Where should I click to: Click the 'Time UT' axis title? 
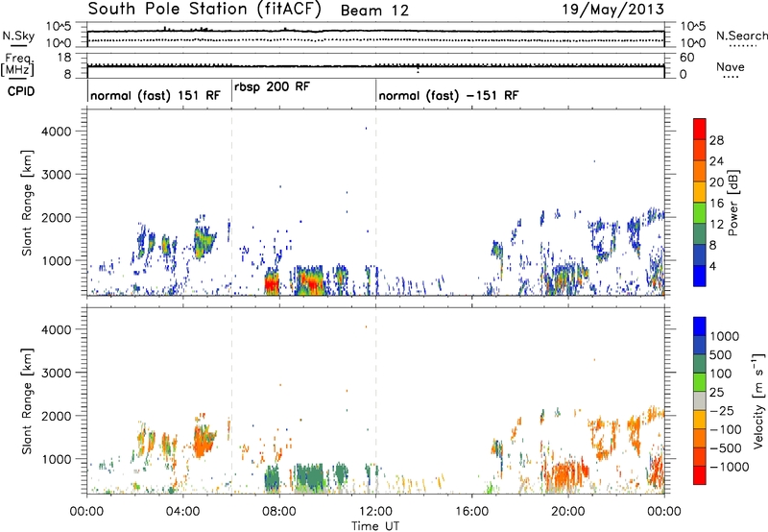(375, 526)
